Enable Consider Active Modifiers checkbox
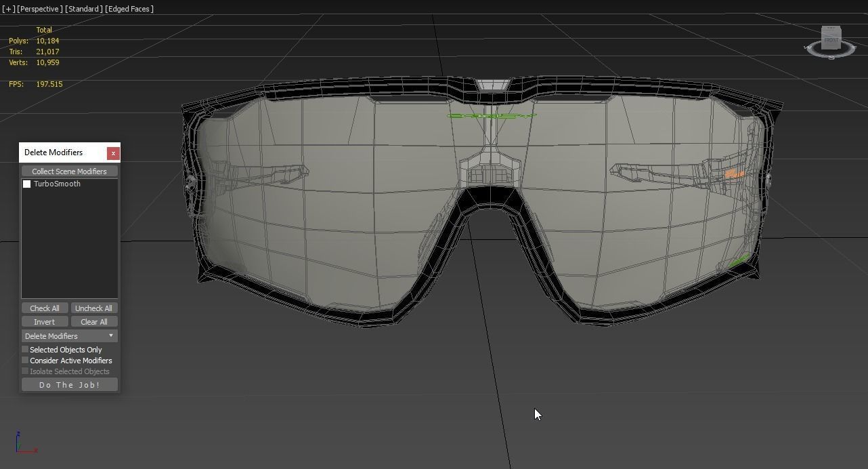Viewport: 868px width, 469px height. [25, 361]
